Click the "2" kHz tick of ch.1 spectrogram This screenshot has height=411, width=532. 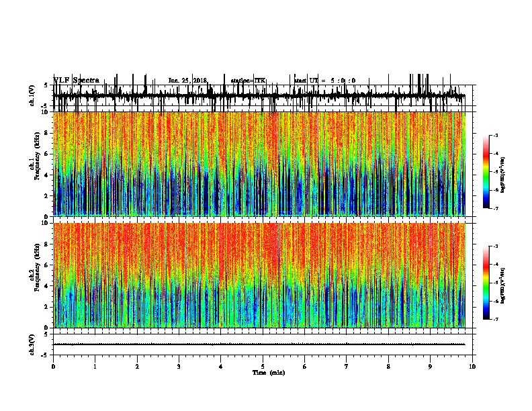pos(46,195)
